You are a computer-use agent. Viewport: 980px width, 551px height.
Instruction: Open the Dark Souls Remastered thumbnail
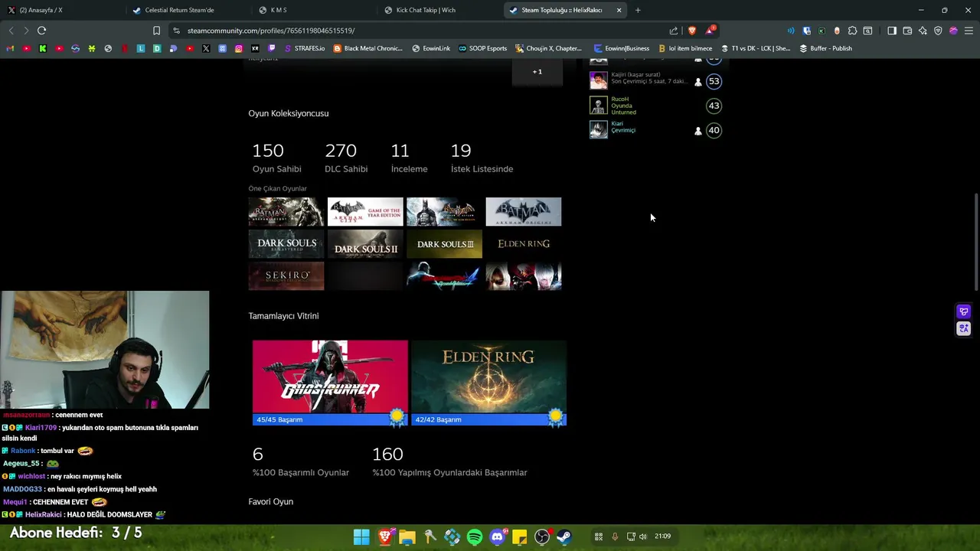(286, 244)
